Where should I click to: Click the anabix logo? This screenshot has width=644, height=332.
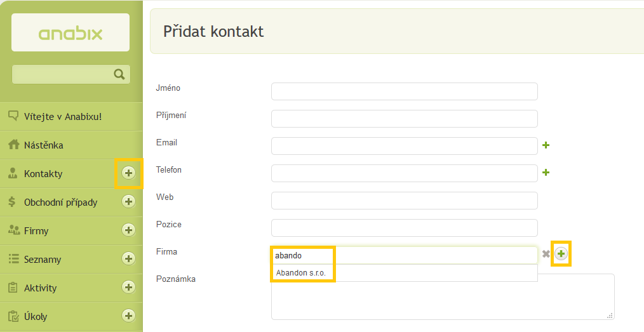[x=70, y=32]
